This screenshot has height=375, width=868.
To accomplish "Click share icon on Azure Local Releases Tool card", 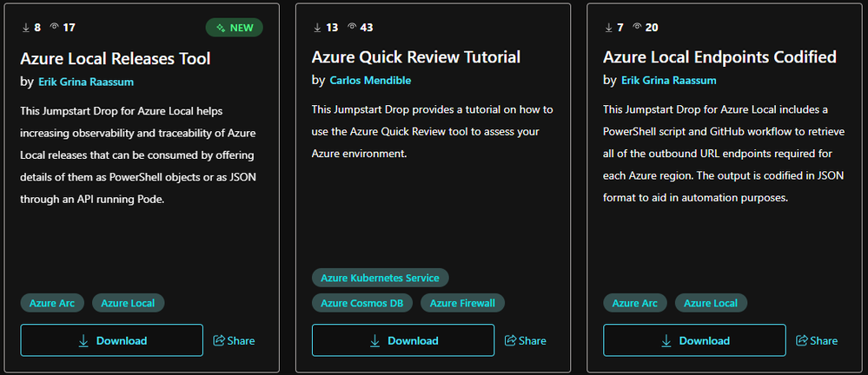I will pos(219,340).
